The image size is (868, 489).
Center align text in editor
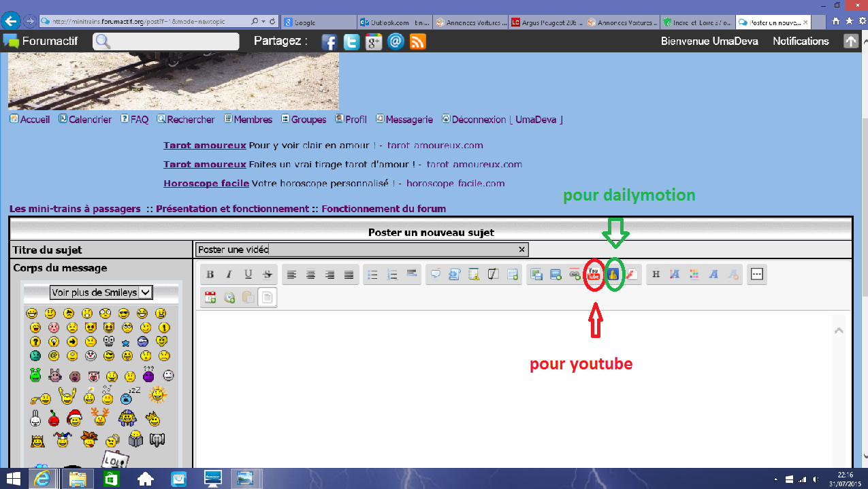tap(311, 275)
